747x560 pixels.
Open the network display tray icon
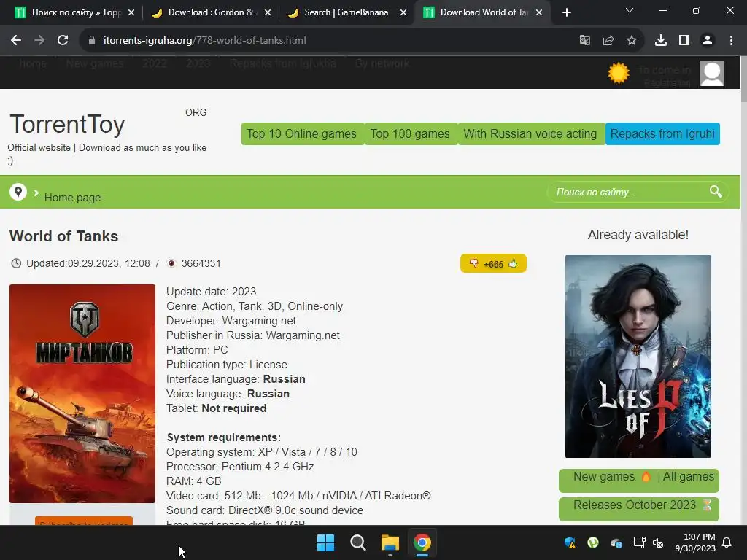point(639,542)
